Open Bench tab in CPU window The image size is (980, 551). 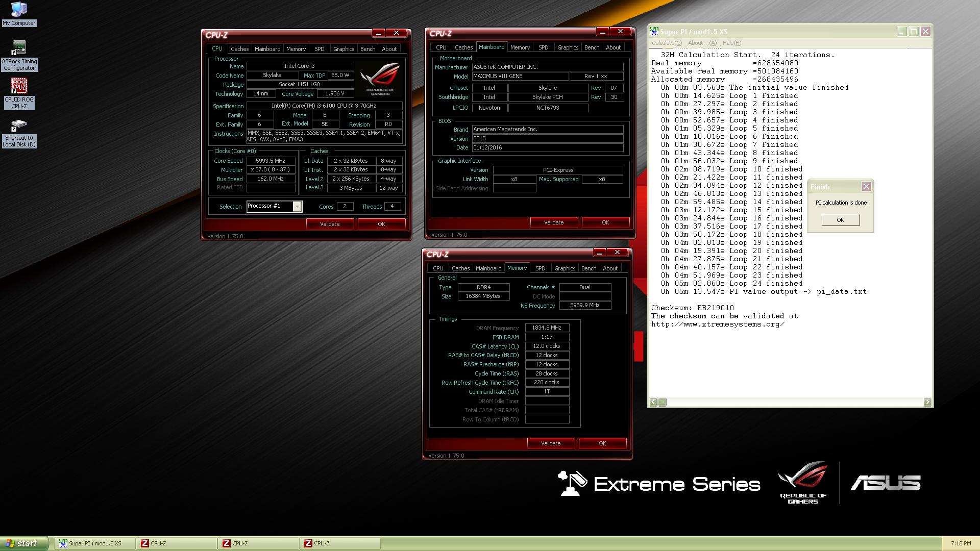pyautogui.click(x=367, y=49)
